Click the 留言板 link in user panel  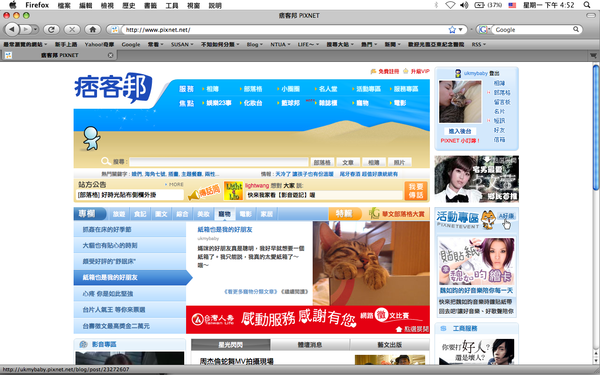coord(502,102)
